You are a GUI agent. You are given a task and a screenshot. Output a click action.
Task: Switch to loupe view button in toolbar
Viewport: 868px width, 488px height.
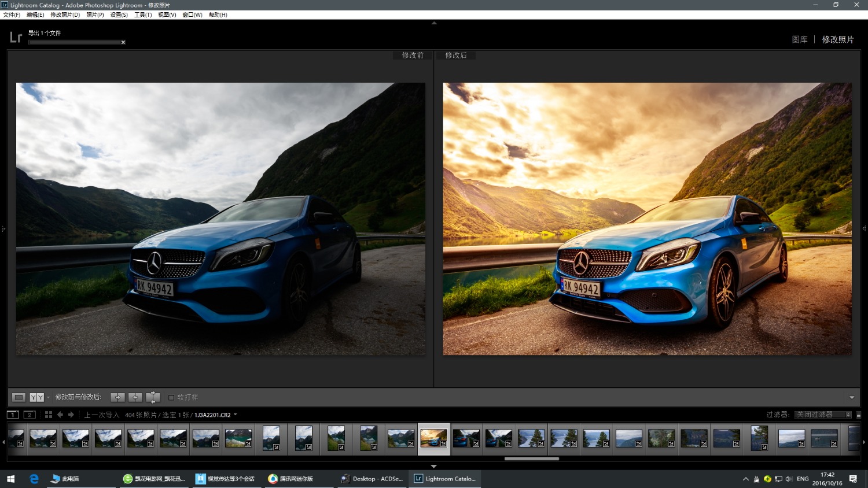point(19,397)
